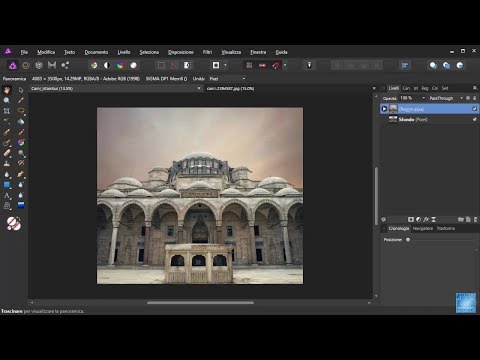
Task: Select the Flood Fill bucket tool
Action: click(21, 121)
